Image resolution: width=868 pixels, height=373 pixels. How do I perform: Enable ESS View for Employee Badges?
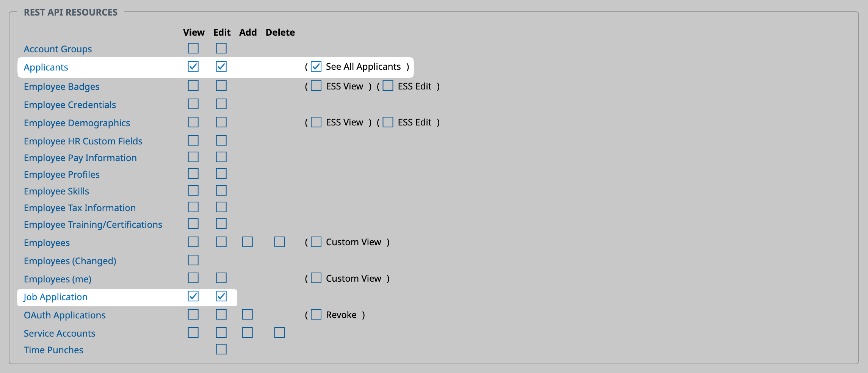[316, 86]
